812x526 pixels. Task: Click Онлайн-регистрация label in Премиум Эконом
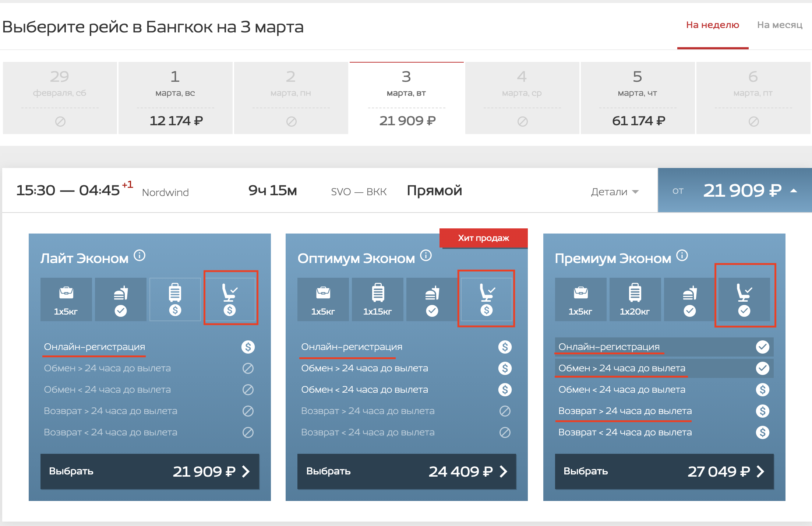pos(609,347)
